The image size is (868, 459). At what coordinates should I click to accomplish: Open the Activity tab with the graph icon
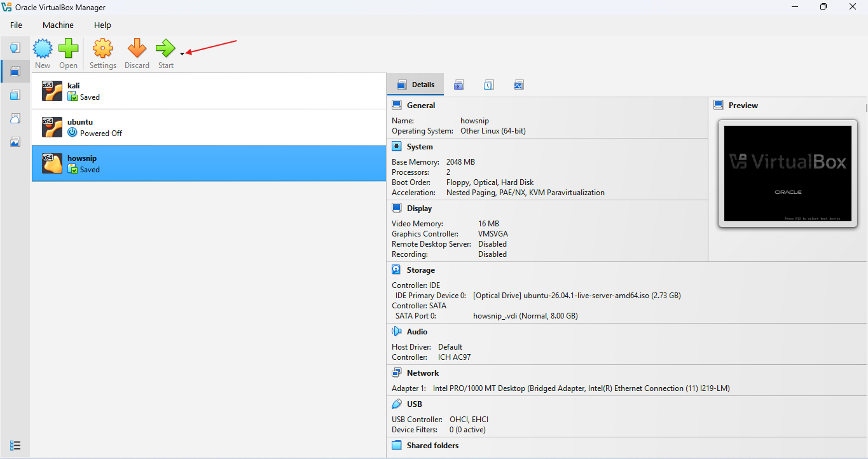(518, 85)
